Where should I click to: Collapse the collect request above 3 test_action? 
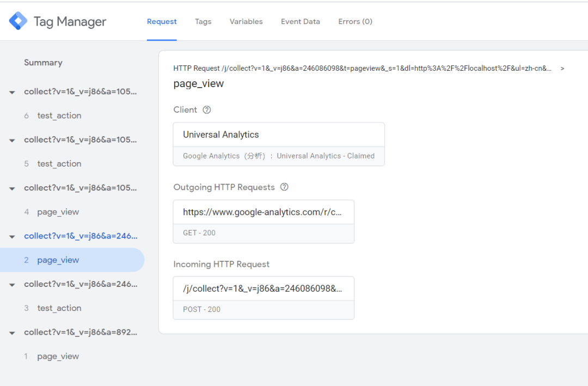tap(12, 285)
